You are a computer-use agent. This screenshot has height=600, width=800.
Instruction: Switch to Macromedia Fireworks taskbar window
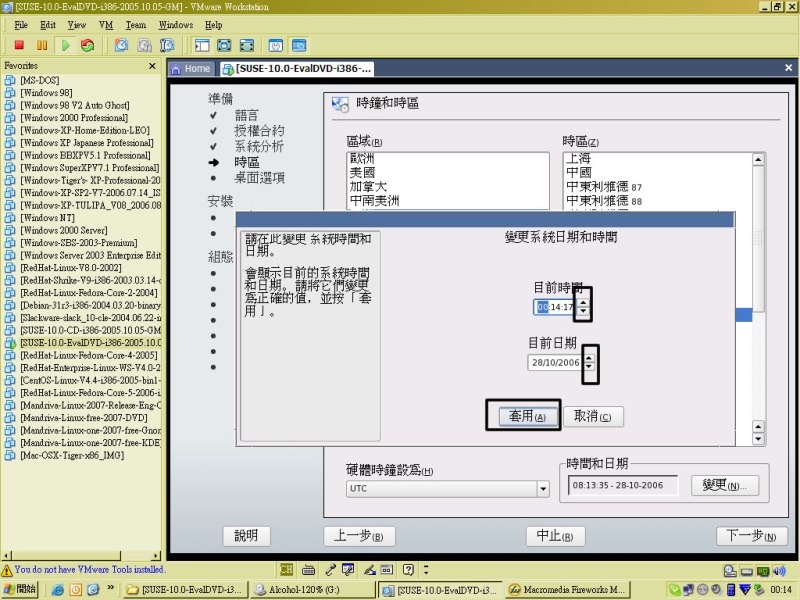568,590
